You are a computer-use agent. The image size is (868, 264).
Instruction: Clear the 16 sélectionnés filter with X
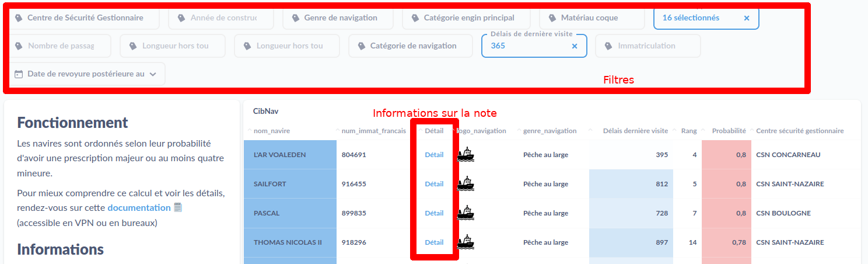pyautogui.click(x=747, y=18)
